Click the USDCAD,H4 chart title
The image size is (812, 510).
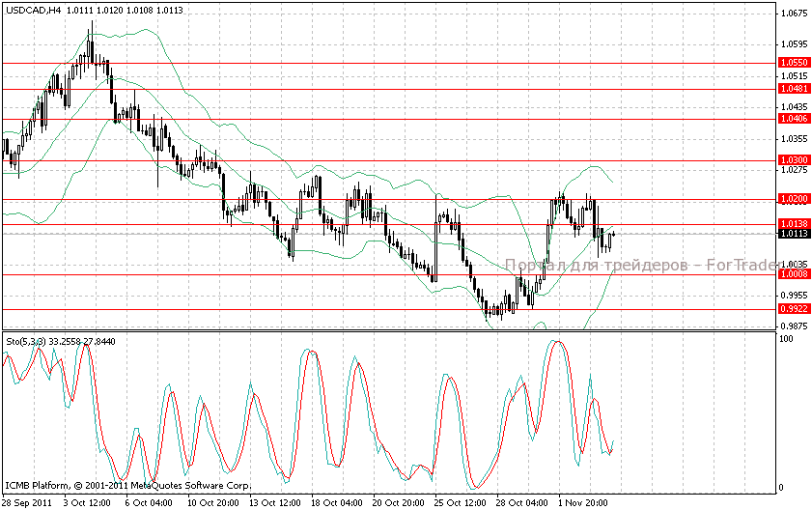(34, 12)
